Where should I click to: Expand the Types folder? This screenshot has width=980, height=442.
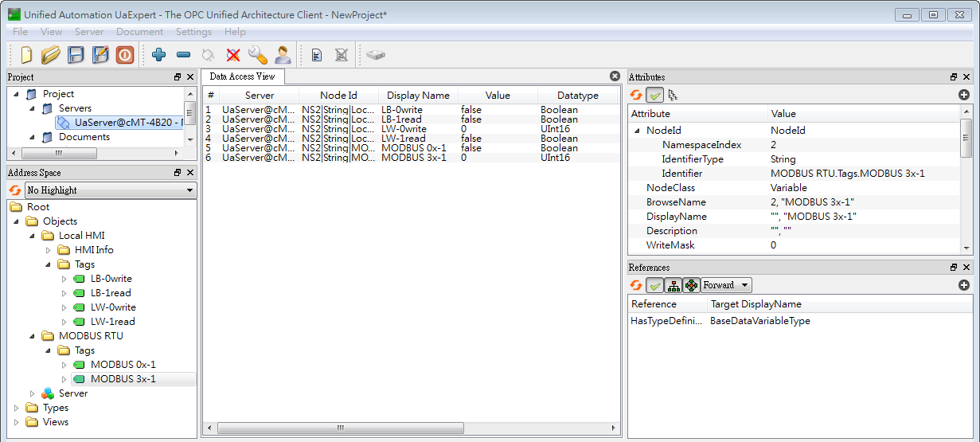16,408
